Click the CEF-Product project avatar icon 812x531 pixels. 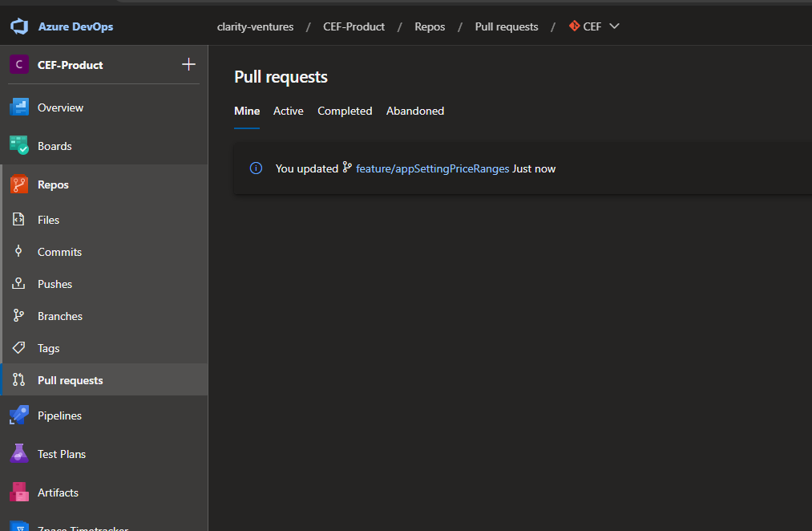coord(19,65)
